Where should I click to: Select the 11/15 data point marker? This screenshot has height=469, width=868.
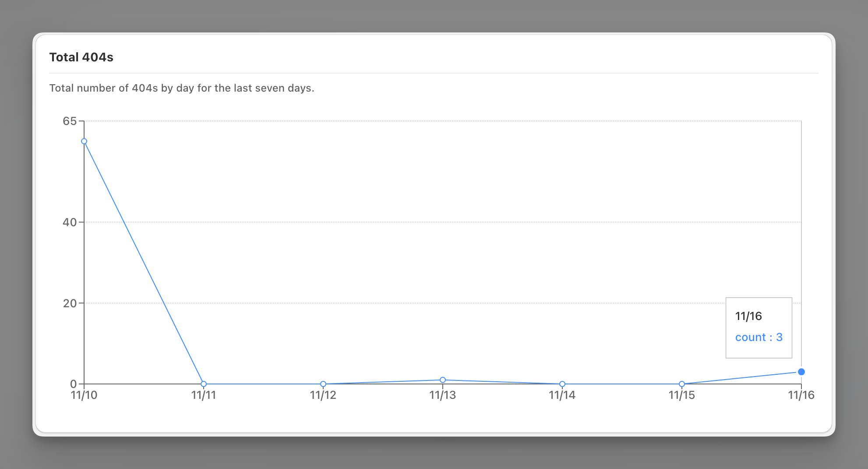click(682, 384)
